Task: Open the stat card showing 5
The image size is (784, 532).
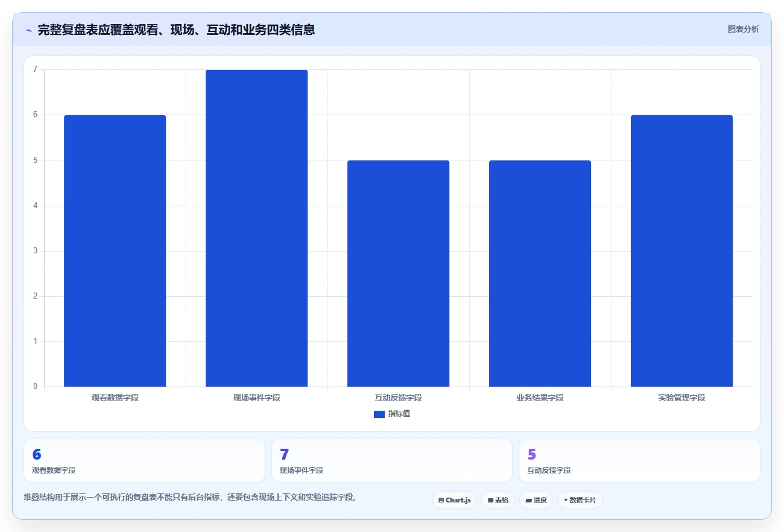Action: coord(639,460)
